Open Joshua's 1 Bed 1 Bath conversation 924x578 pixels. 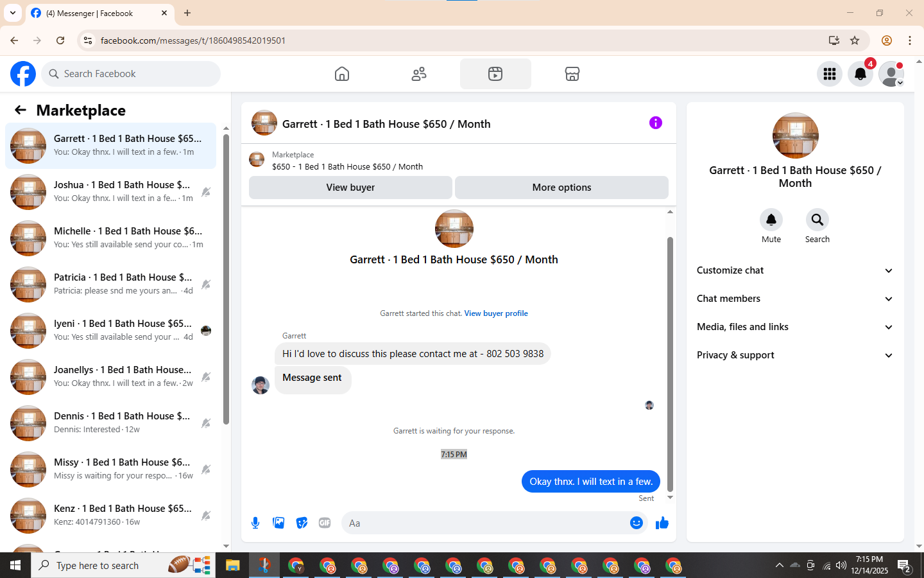(110, 192)
